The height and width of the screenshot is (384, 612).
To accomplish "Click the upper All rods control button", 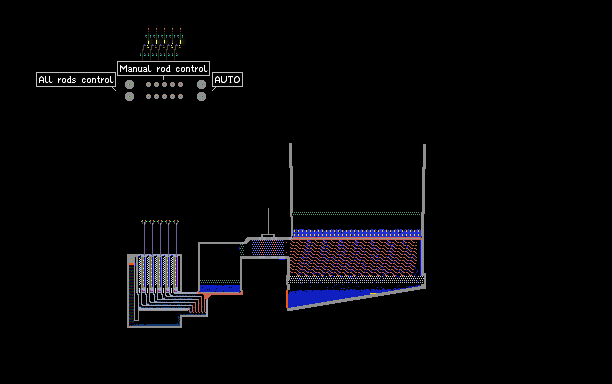I will [x=129, y=84].
